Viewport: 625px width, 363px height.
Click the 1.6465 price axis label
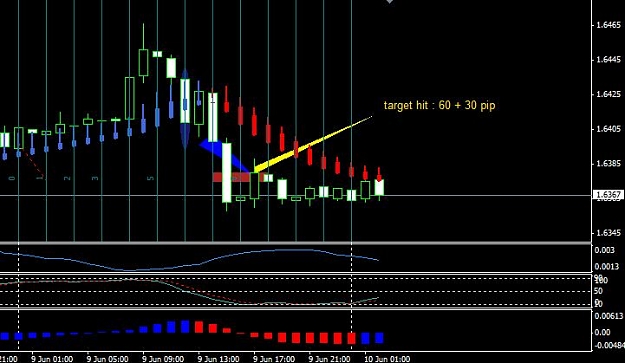click(x=608, y=26)
